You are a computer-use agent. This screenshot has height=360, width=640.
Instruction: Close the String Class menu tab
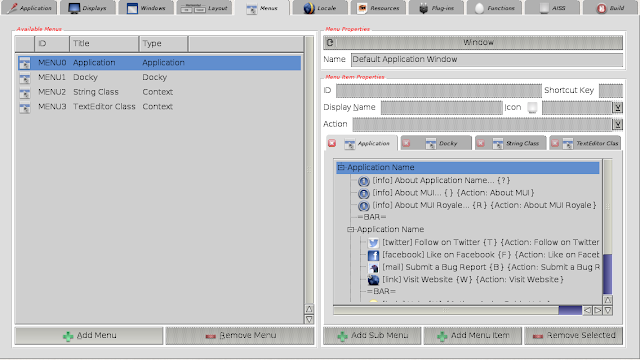pos(480,143)
